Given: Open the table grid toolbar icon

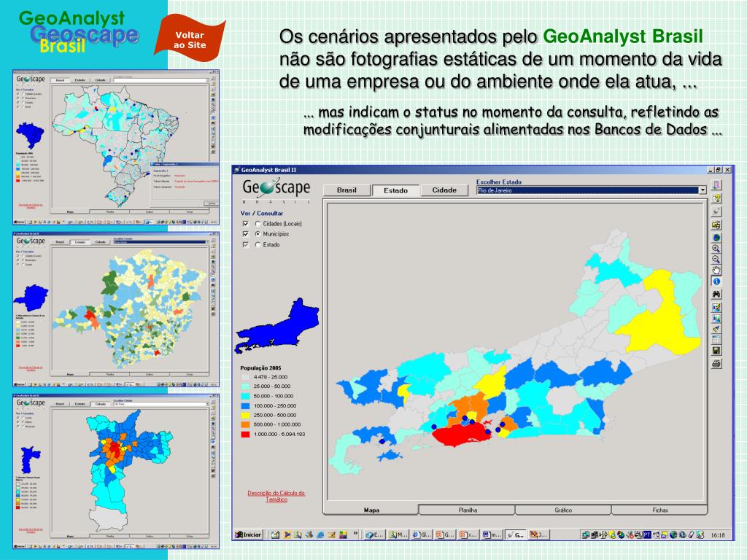Looking at the screenshot, I should tap(716, 340).
